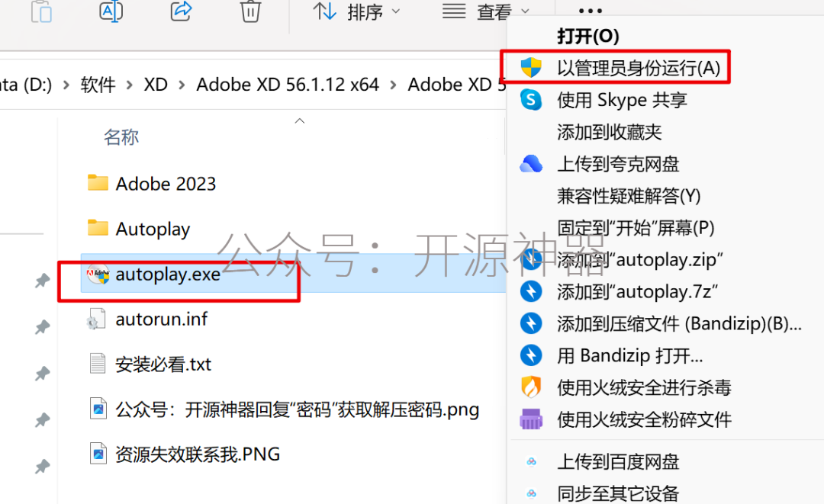Choose 使用火绒安全粉碎文件

click(x=644, y=419)
